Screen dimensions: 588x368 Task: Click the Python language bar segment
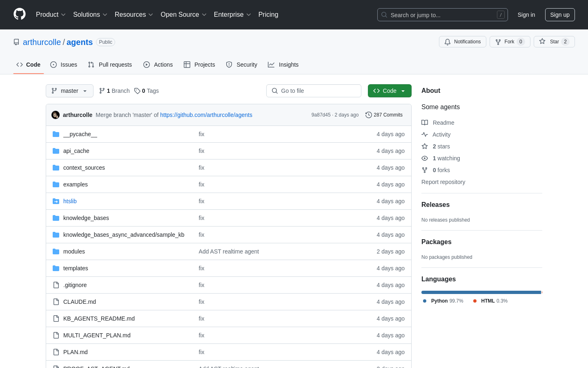(x=481, y=292)
